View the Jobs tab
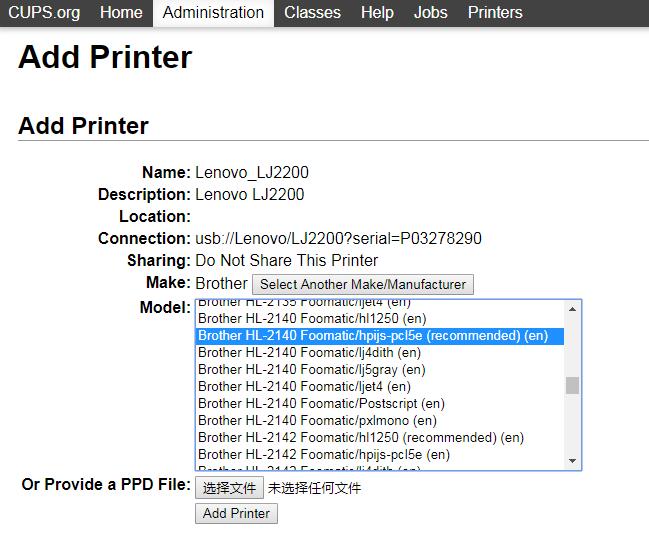Viewport: 649px width, 546px height. (x=430, y=12)
